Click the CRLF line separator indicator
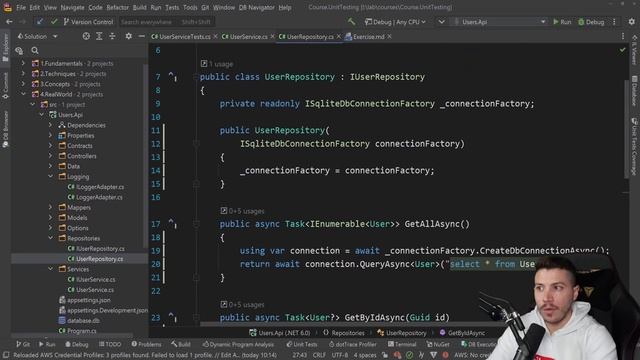The height and width of the screenshot is (360, 640). tap(319, 355)
